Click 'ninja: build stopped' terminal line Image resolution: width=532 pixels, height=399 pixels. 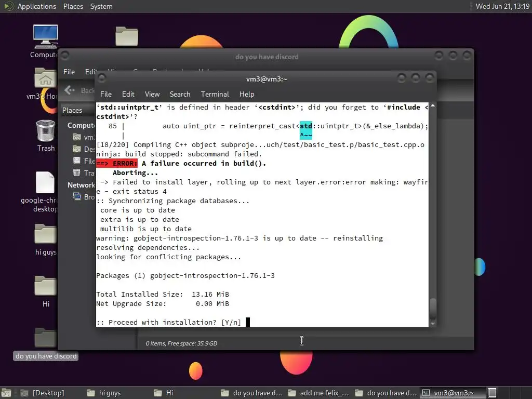pos(179,154)
